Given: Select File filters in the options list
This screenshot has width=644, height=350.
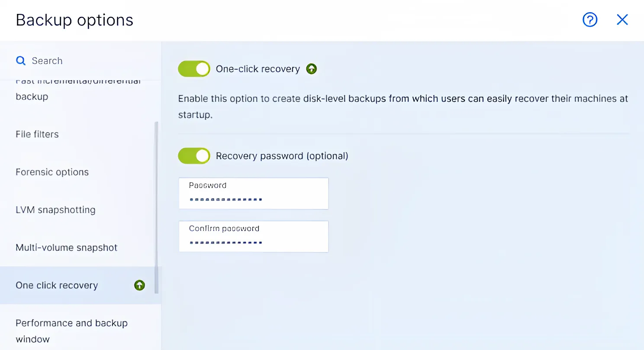Looking at the screenshot, I should point(37,134).
